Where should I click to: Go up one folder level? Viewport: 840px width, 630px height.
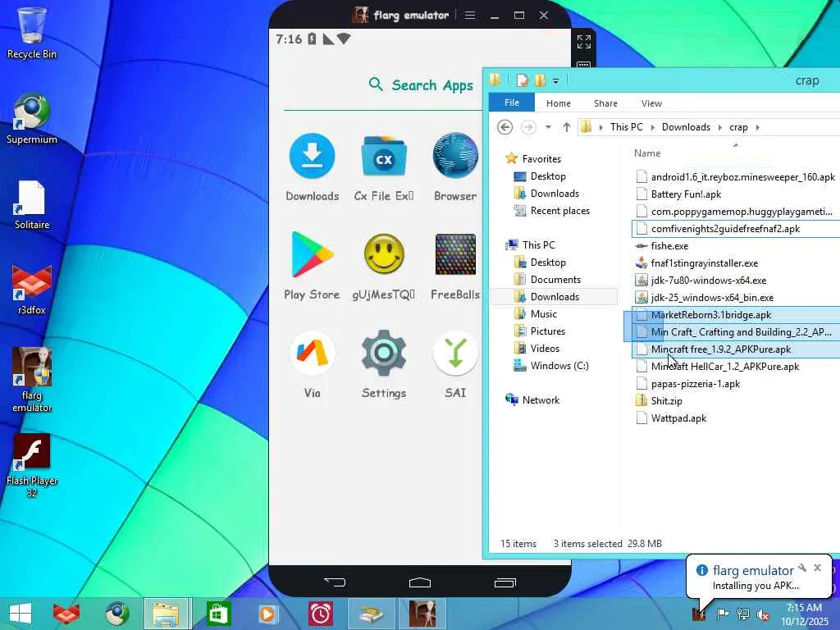tap(566, 127)
